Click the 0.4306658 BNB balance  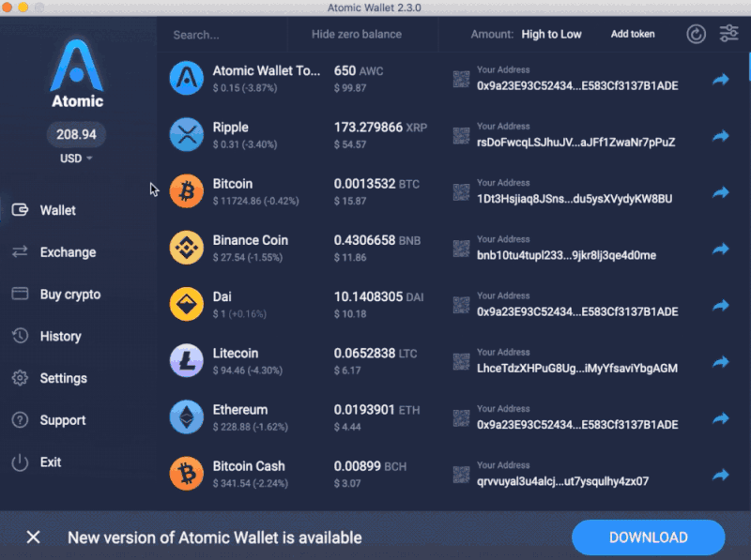[x=377, y=240]
